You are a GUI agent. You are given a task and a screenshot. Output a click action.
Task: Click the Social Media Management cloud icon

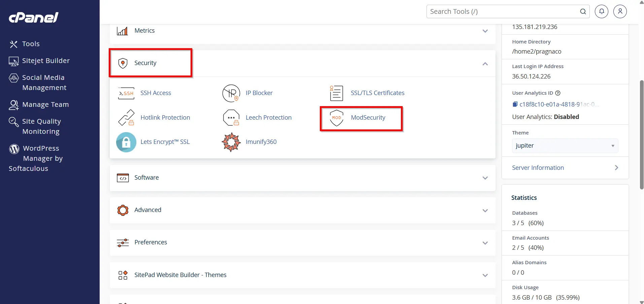(x=13, y=78)
